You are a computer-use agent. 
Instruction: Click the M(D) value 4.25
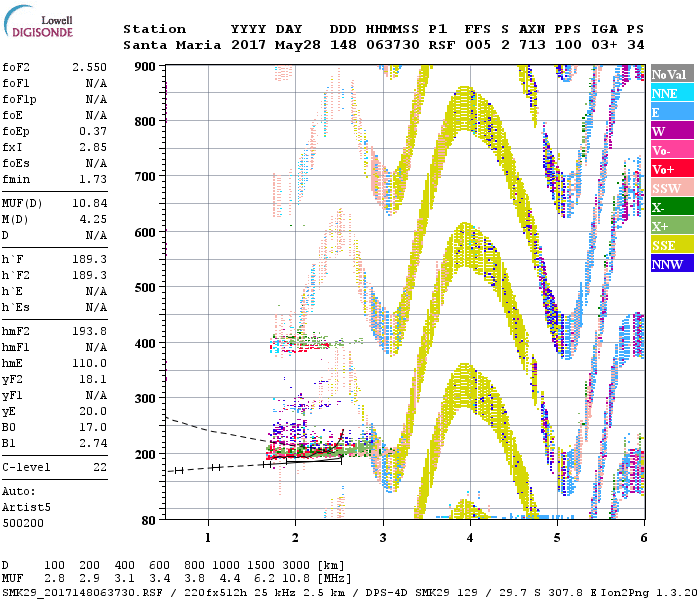pos(93,220)
